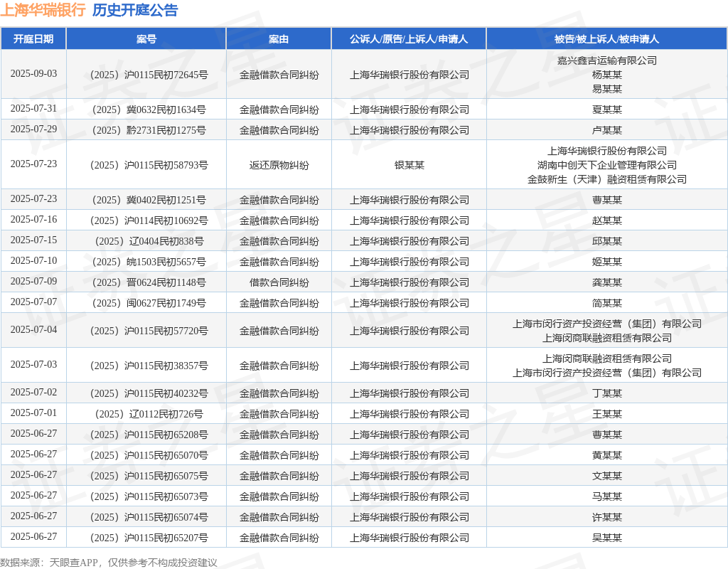This screenshot has width=728, height=569.
Task: Click defendant 湖南中创天下企业管理有限公司
Action: coord(607,165)
